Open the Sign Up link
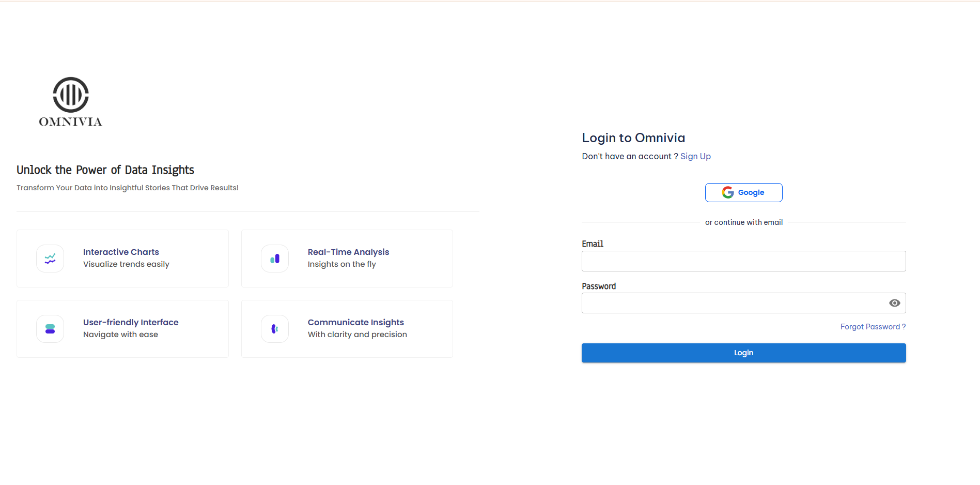Image resolution: width=980 pixels, height=485 pixels. (x=695, y=156)
